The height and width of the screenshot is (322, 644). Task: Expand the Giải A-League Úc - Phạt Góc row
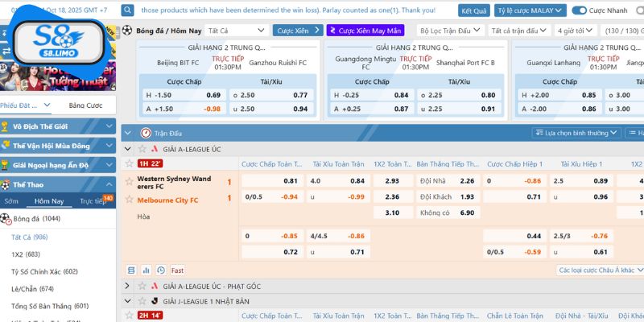(128, 286)
